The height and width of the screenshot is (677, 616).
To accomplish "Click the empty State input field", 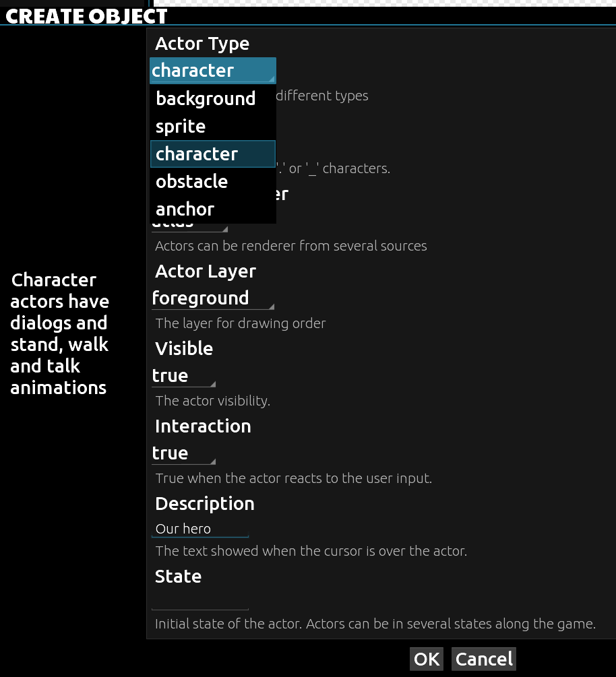I will coord(200,600).
